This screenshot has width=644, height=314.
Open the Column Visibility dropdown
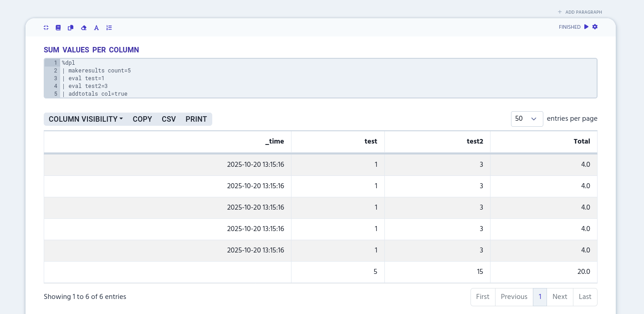tap(86, 119)
